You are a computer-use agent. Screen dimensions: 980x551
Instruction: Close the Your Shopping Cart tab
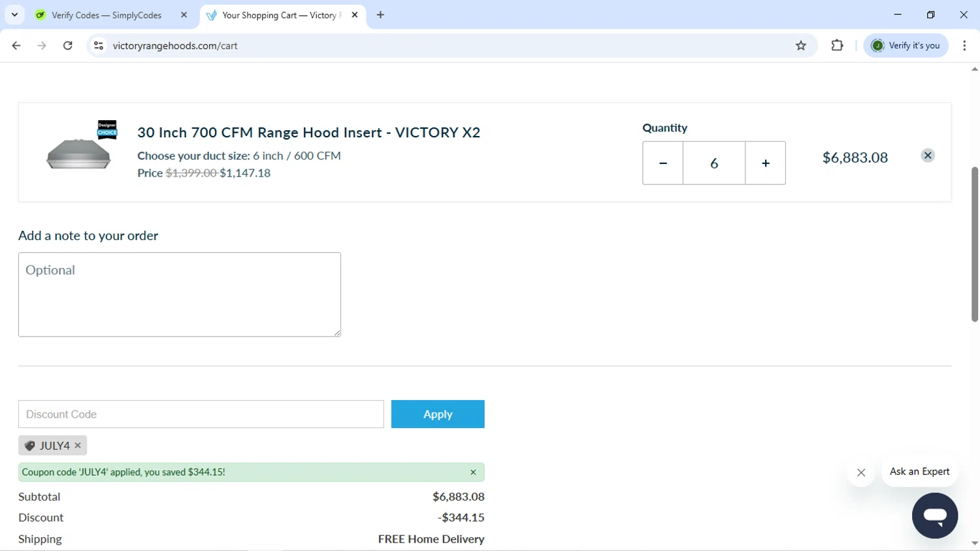355,15
